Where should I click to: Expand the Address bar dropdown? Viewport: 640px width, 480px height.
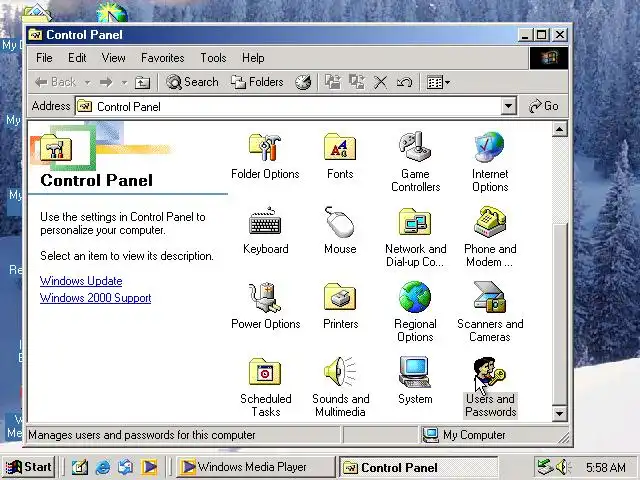pyautogui.click(x=508, y=106)
